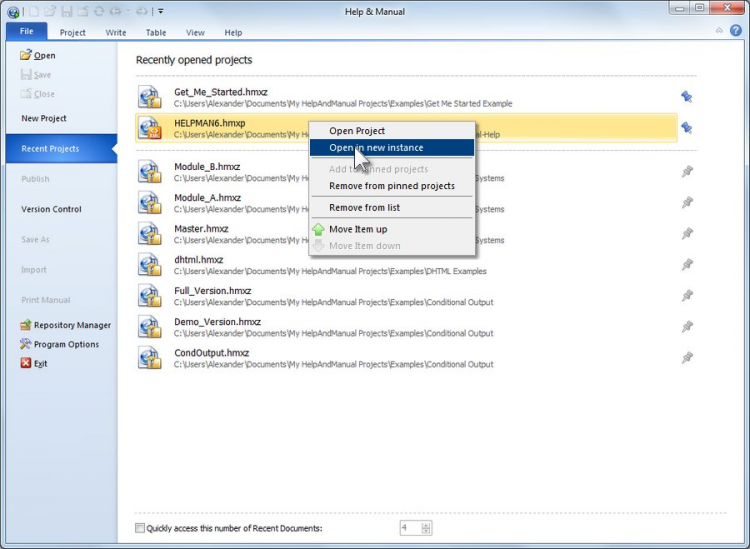
Task: Click the New document icon in quick access toolbar
Action: (x=34, y=11)
